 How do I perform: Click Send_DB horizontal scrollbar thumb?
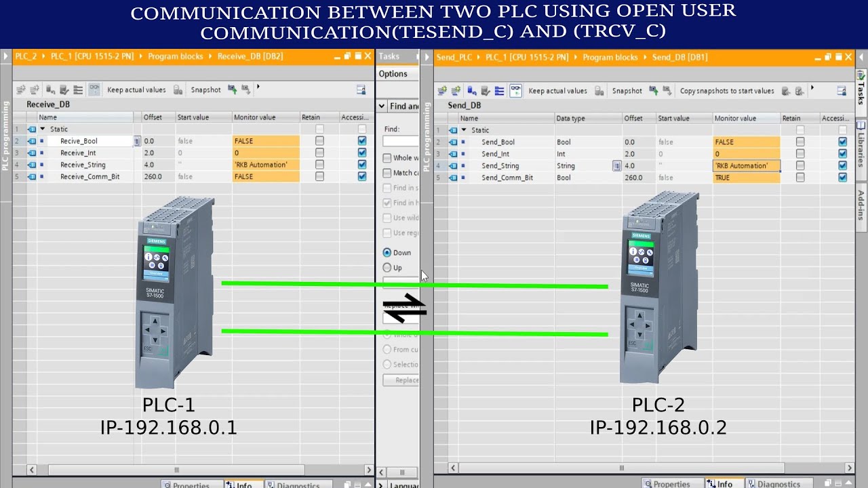coord(622,468)
